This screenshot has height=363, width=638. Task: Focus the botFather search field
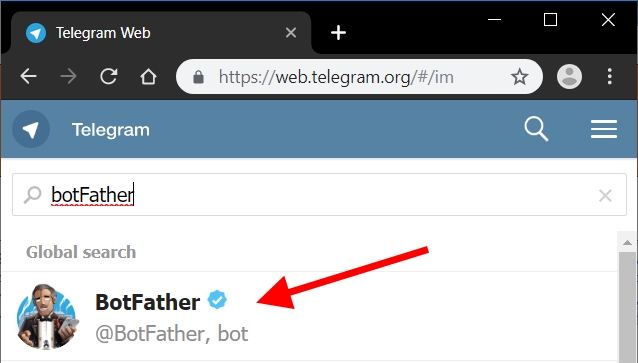[319, 195]
